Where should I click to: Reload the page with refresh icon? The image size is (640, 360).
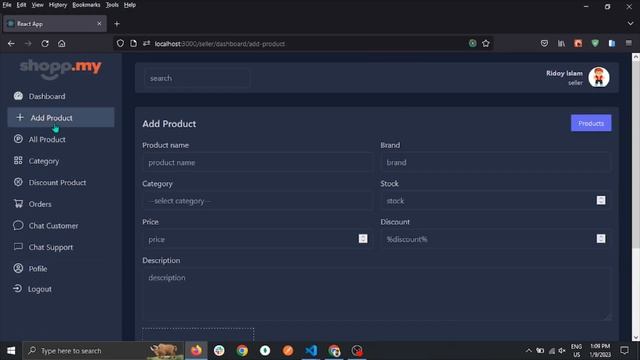[x=45, y=43]
